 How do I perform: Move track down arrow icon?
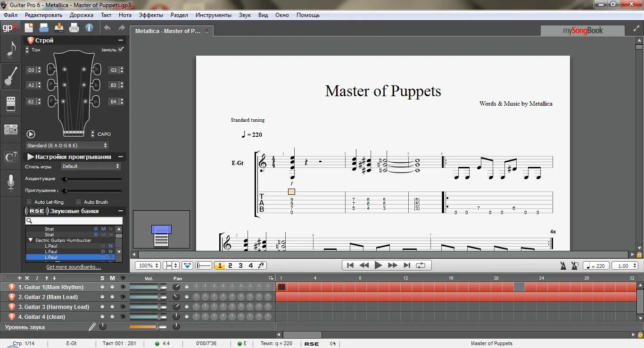[x=54, y=278]
